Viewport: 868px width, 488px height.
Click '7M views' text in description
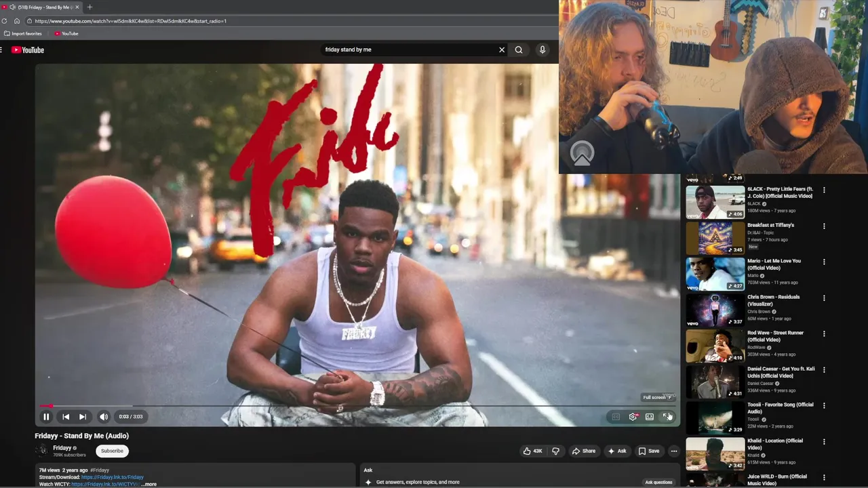[x=50, y=470]
